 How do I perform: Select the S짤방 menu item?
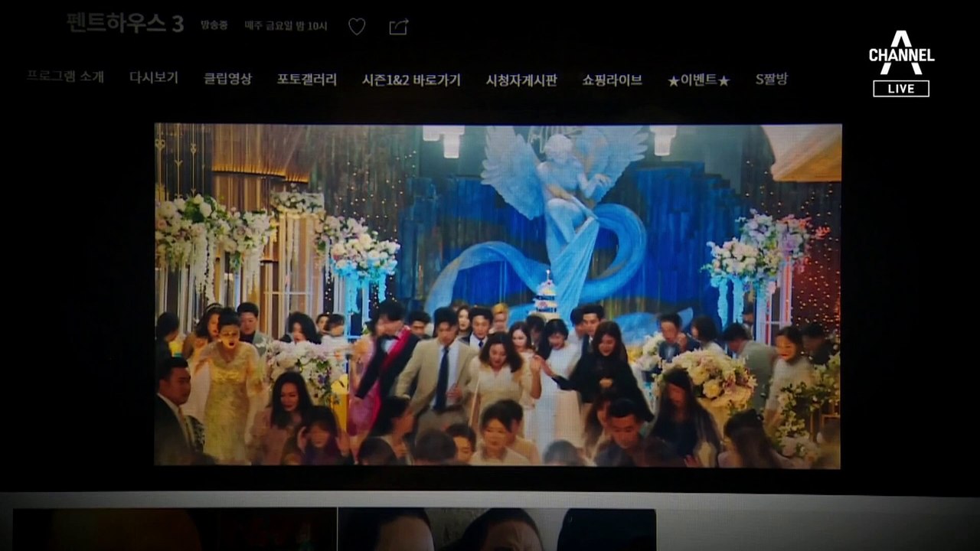(x=771, y=79)
